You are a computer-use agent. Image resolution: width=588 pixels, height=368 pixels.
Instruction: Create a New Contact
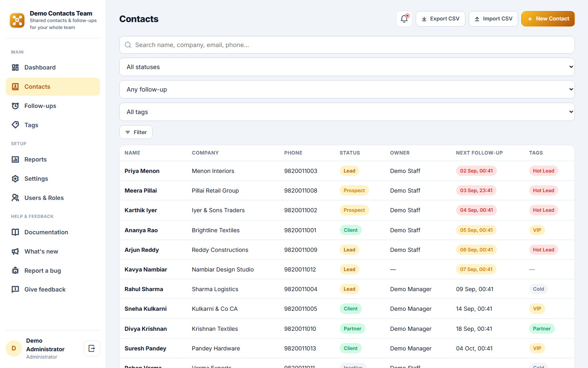click(548, 19)
